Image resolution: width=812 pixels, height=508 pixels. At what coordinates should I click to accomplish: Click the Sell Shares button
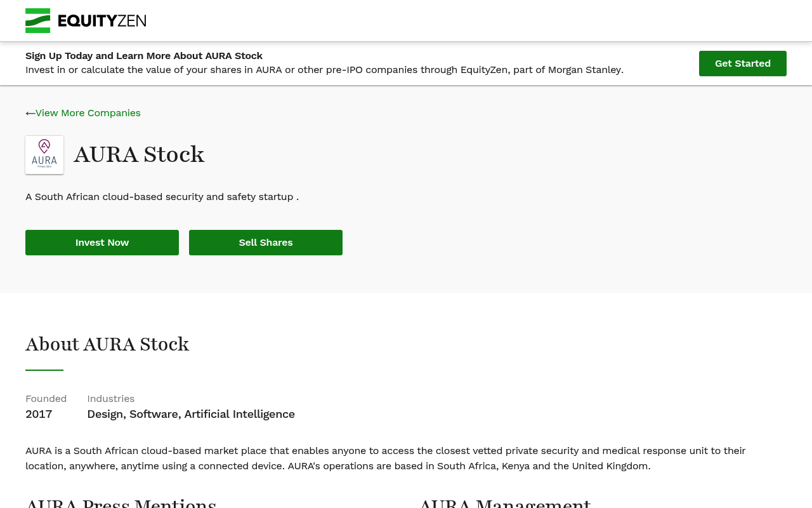pyautogui.click(x=266, y=243)
